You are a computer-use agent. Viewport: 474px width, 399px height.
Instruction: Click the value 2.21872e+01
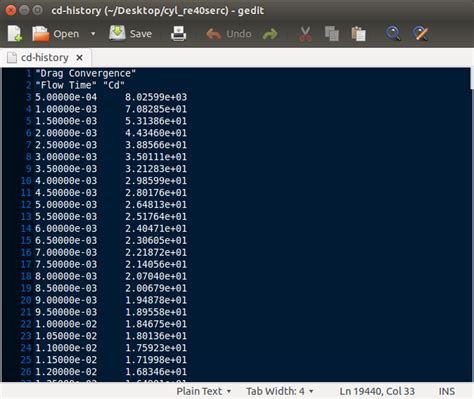(156, 252)
